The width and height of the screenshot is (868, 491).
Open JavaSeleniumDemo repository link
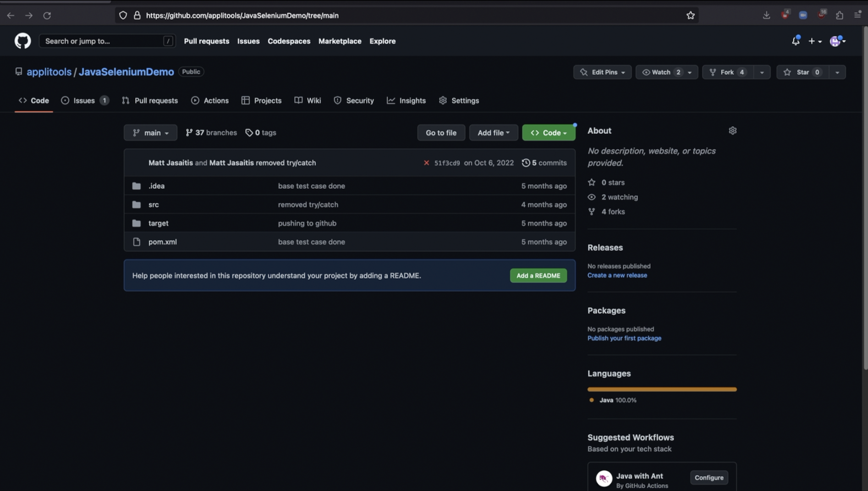pyautogui.click(x=126, y=72)
